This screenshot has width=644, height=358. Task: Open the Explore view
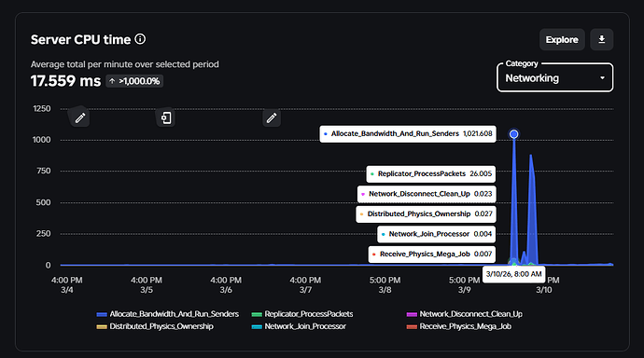[x=562, y=39]
